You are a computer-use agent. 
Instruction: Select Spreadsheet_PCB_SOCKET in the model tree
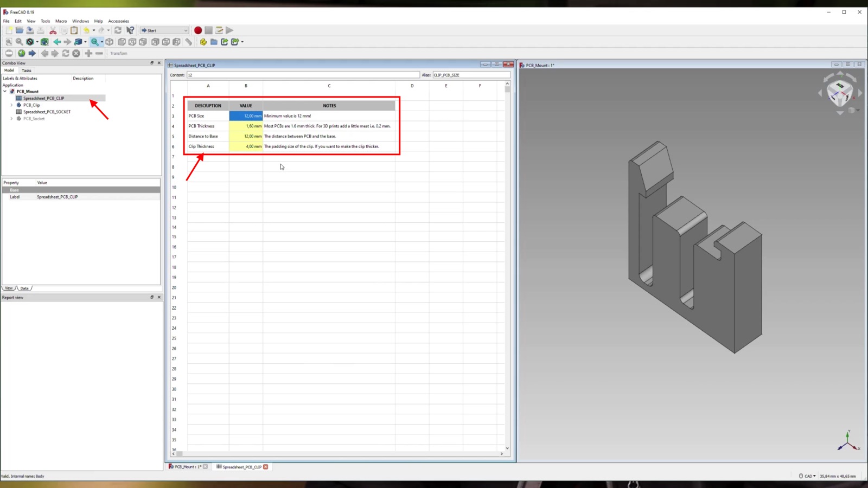[47, 112]
